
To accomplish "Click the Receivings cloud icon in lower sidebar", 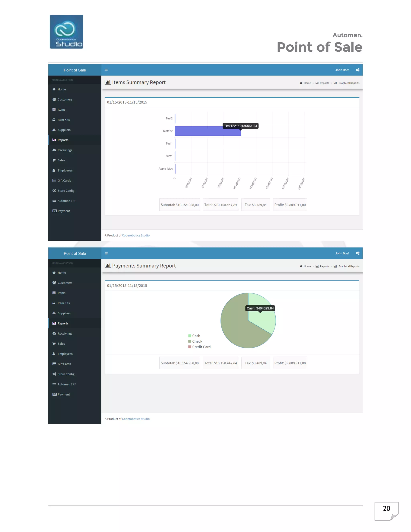I will pos(54,333).
